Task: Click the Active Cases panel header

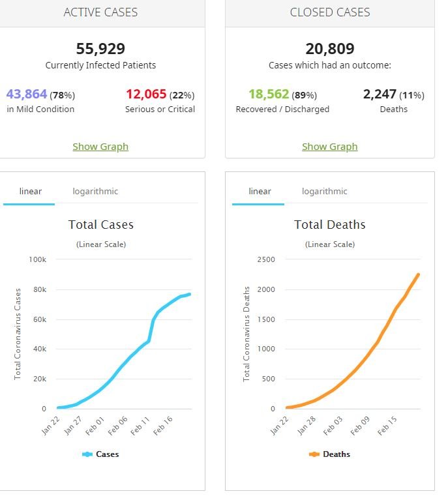Action: (x=100, y=12)
